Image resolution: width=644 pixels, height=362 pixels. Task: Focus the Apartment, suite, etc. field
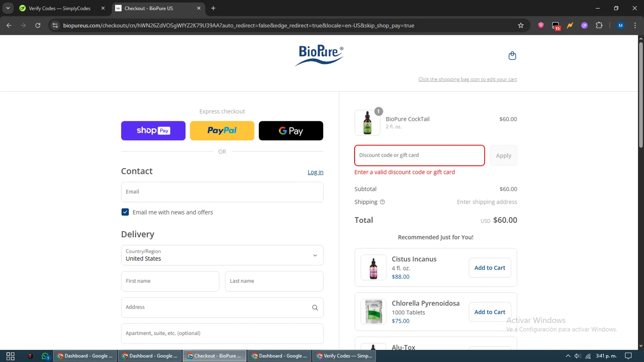pos(222,333)
